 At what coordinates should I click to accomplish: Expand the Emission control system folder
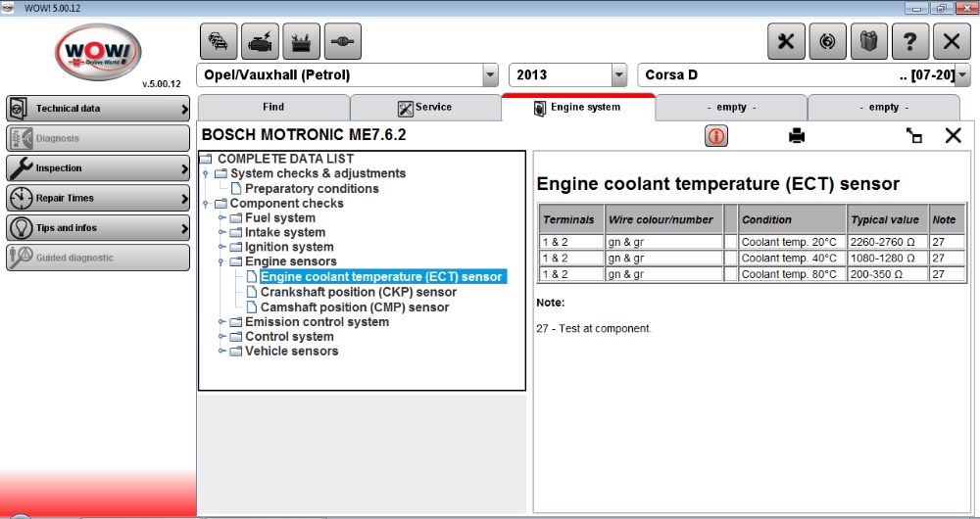point(221,322)
